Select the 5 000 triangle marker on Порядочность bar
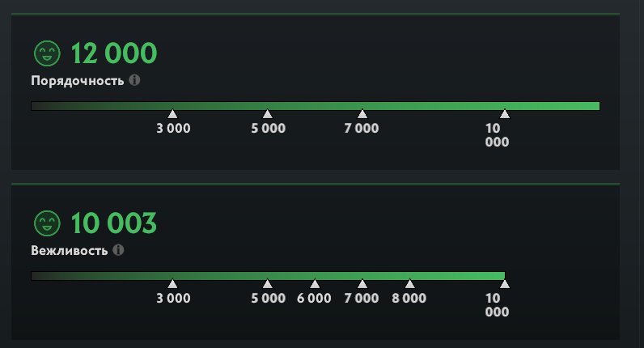This screenshot has width=644, height=348. [268, 114]
